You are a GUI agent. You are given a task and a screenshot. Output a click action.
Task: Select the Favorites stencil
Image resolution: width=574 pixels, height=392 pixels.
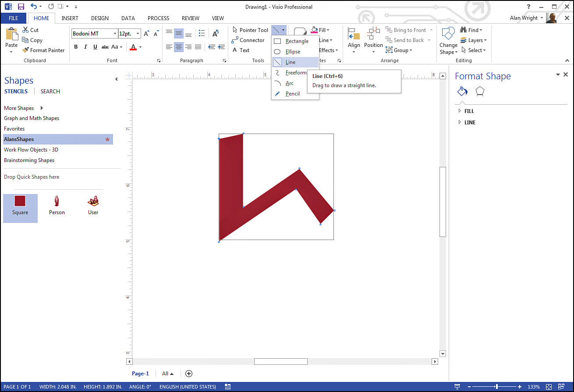[x=14, y=129]
